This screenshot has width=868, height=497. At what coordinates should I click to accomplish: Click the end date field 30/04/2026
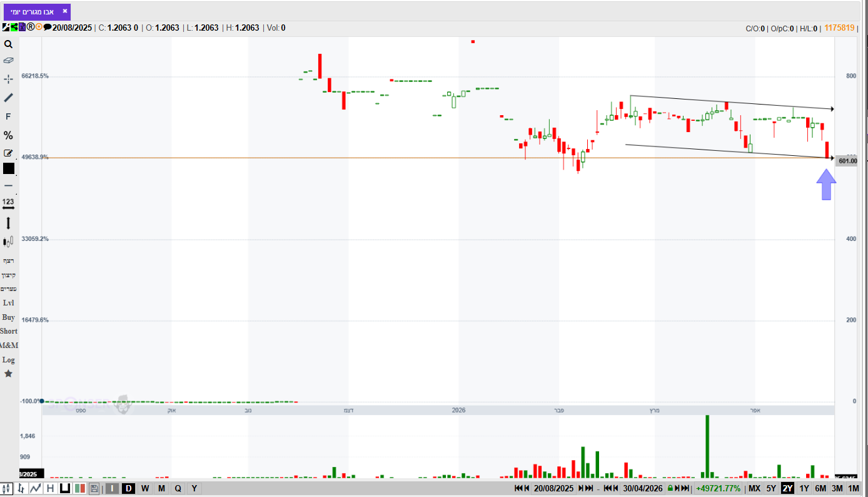click(642, 488)
